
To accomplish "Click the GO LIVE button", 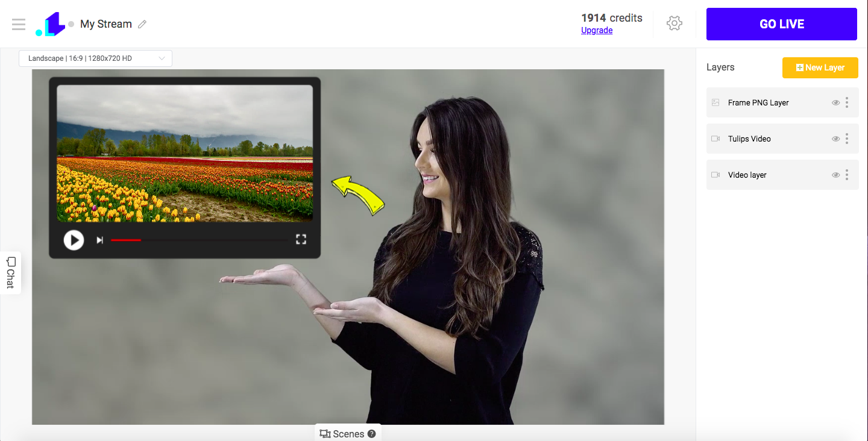I will point(782,24).
